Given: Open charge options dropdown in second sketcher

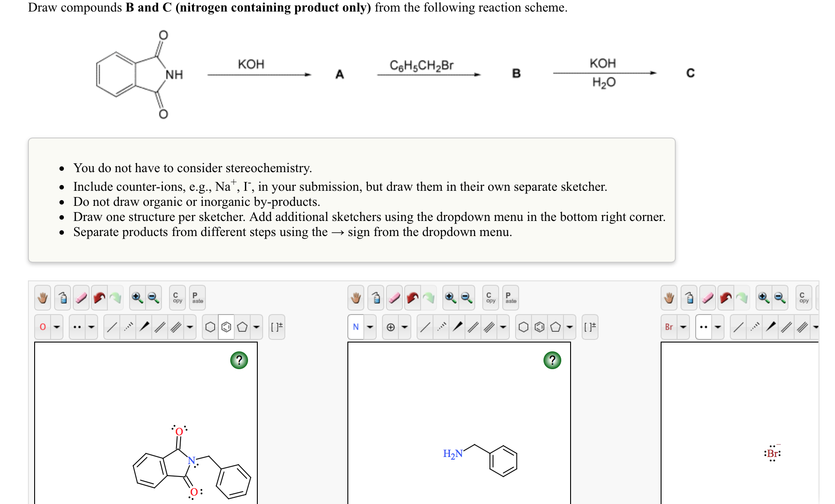Looking at the screenshot, I should [405, 327].
